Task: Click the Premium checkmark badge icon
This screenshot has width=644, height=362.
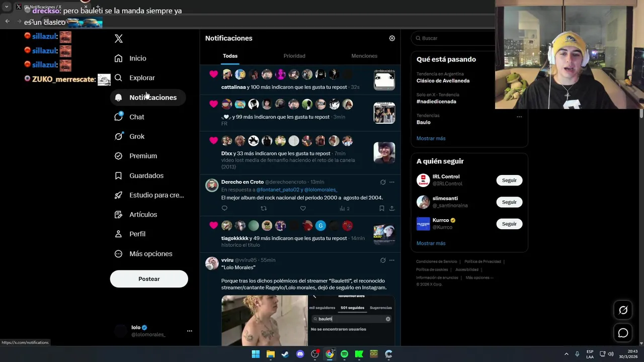Action: [x=118, y=156]
